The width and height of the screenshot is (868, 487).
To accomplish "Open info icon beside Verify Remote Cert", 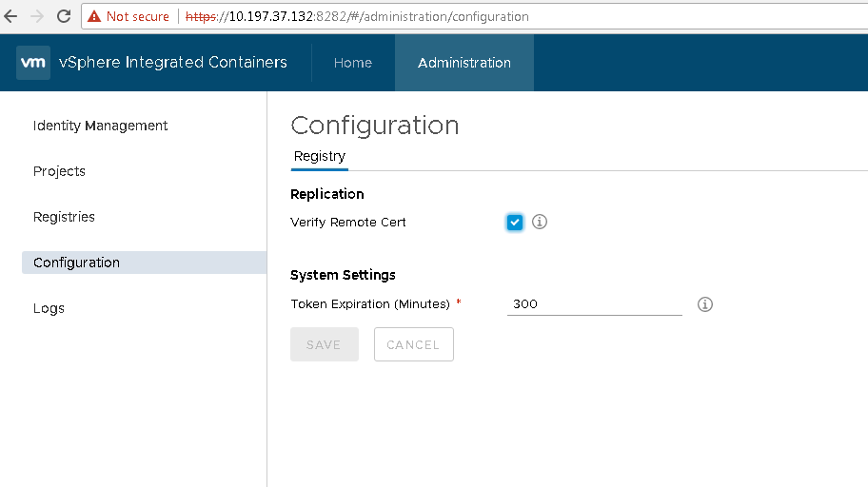I will (x=540, y=222).
